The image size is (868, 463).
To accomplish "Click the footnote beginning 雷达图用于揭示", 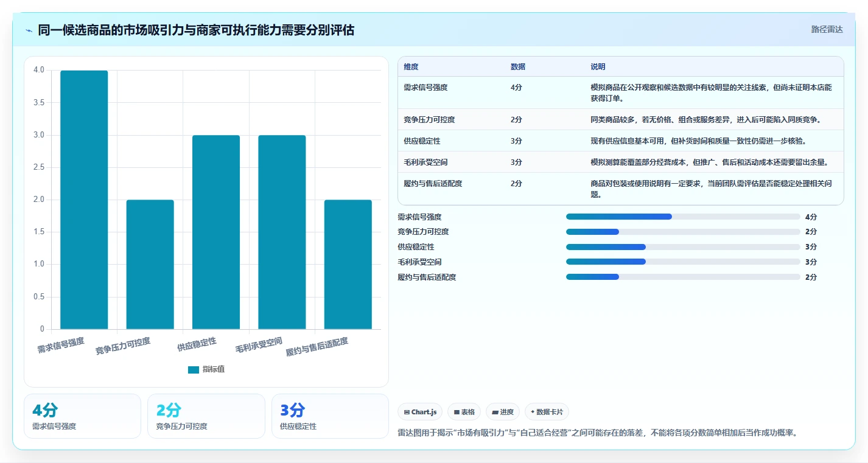I will tap(597, 433).
